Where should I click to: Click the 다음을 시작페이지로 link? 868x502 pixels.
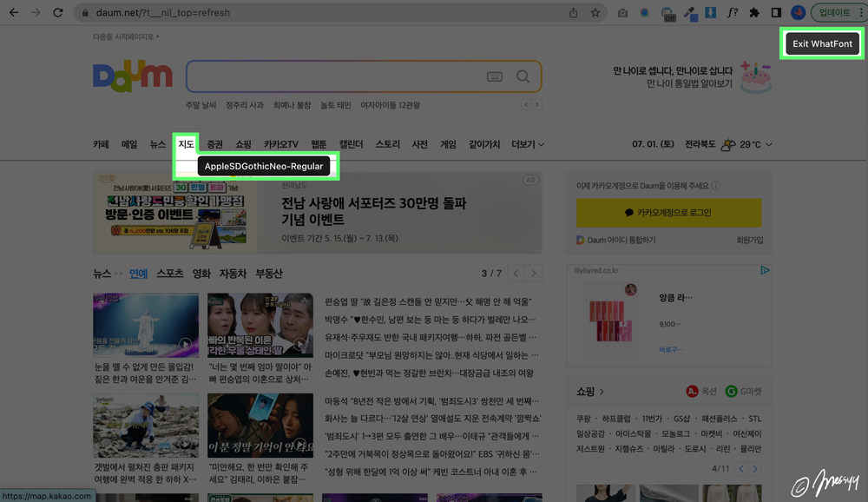(126, 36)
